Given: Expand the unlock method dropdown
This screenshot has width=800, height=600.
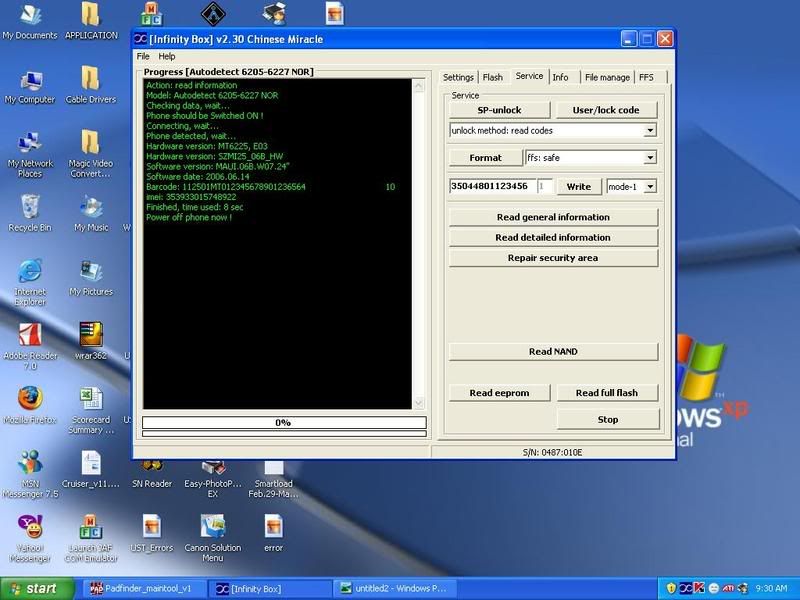Looking at the screenshot, I should [x=649, y=131].
